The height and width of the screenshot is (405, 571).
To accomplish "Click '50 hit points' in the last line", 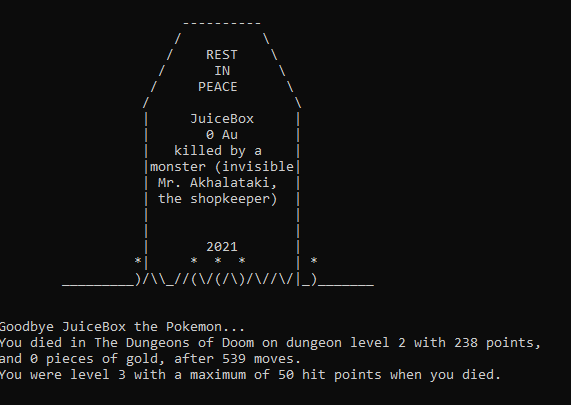I will [330, 375].
